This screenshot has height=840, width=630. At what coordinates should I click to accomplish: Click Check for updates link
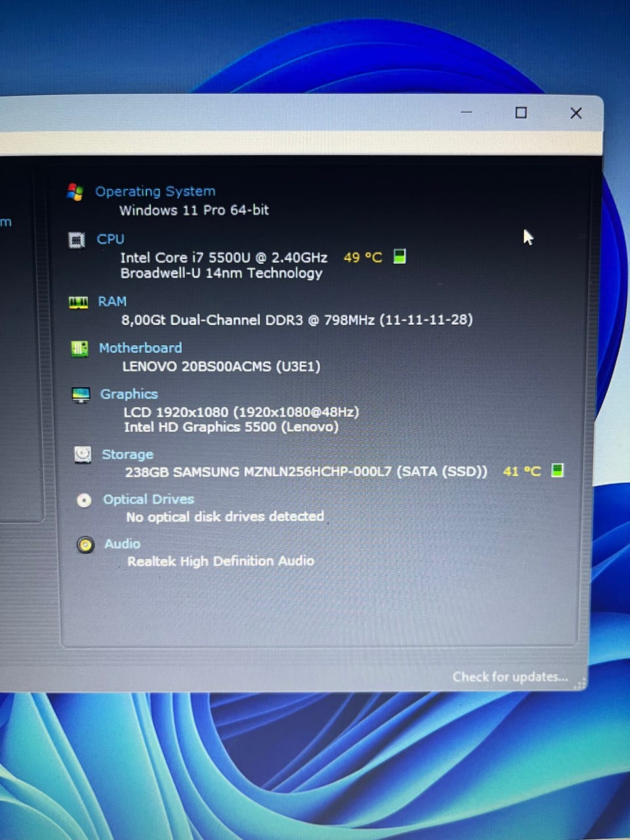tap(511, 677)
